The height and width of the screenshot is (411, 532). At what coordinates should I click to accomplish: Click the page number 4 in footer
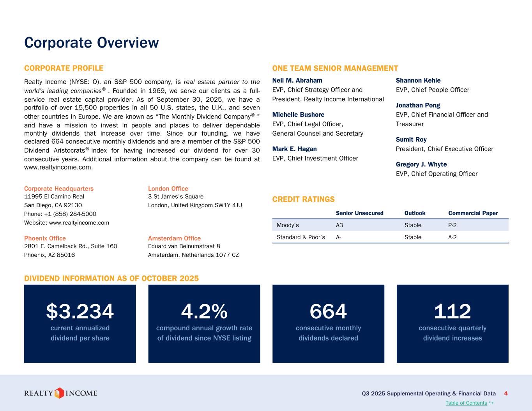(x=506, y=393)
